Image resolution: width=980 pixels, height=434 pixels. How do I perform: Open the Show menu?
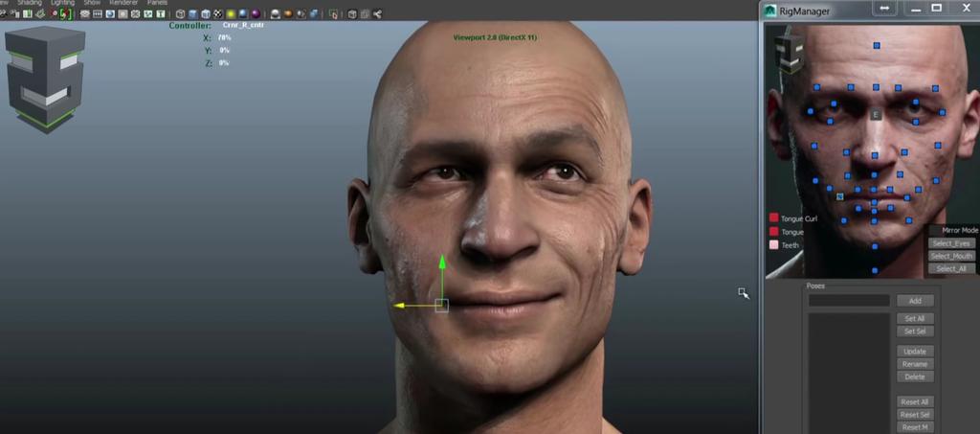(x=92, y=3)
